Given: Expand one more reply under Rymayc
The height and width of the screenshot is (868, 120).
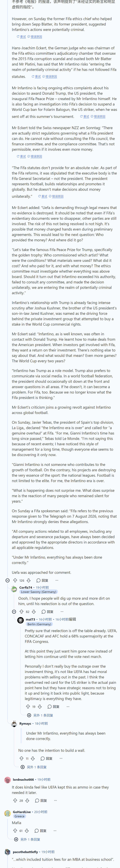Looking at the screenshot, I should [x=34, y=767].
